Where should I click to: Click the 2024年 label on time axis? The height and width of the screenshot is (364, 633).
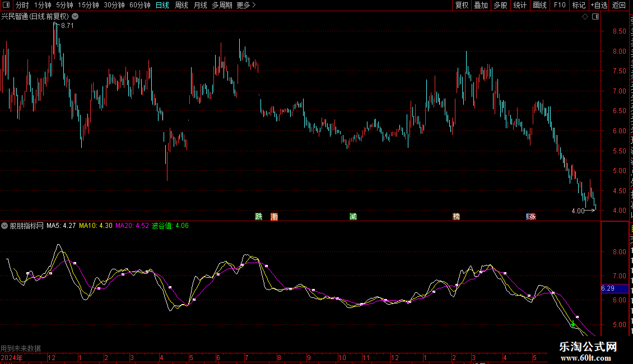12,357
